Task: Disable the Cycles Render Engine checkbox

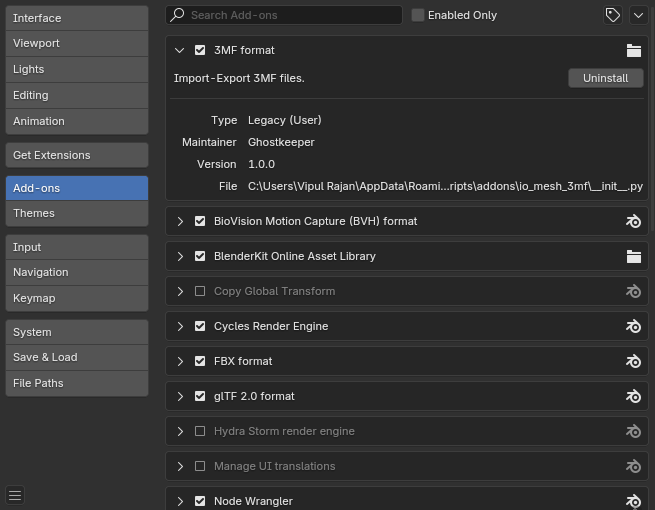Action: [x=200, y=326]
